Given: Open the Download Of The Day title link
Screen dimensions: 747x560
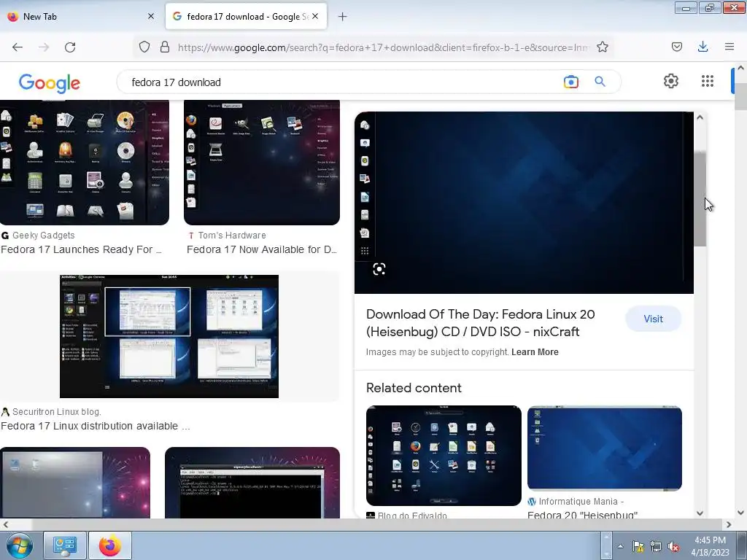Looking at the screenshot, I should (x=480, y=323).
